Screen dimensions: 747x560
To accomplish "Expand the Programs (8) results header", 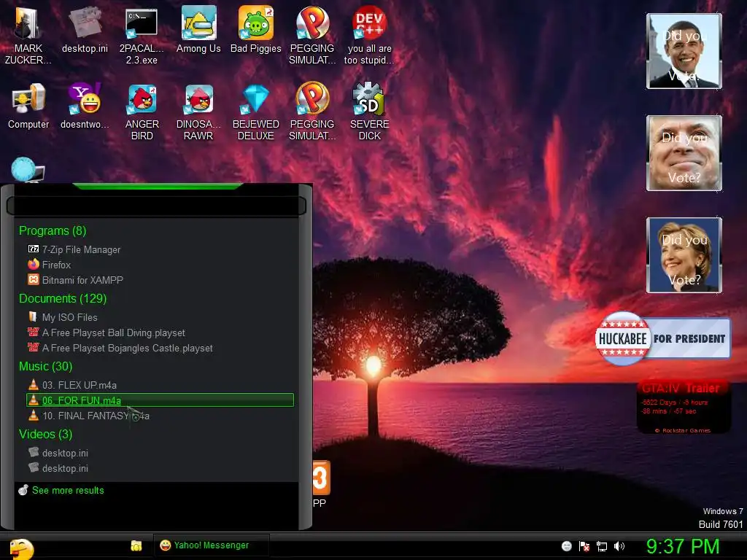I will pyautogui.click(x=53, y=230).
